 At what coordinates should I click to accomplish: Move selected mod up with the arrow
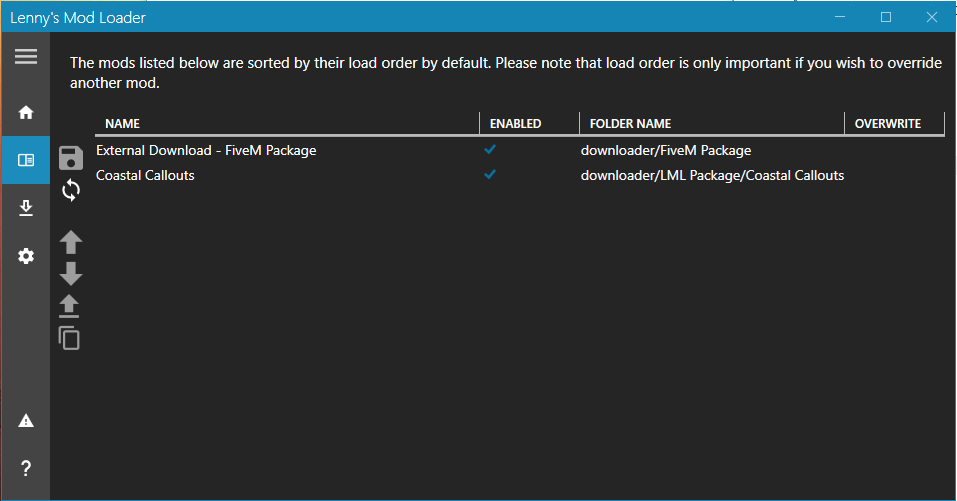71,242
